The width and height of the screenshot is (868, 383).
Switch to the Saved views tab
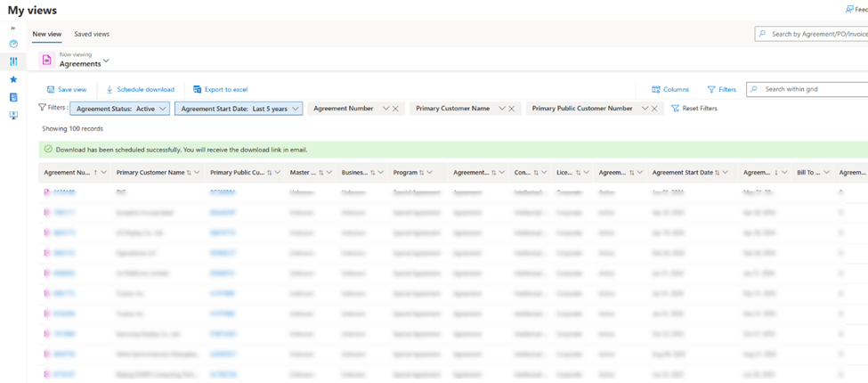(x=92, y=34)
